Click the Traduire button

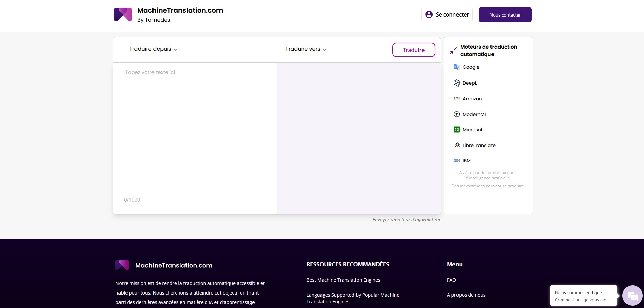[413, 50]
